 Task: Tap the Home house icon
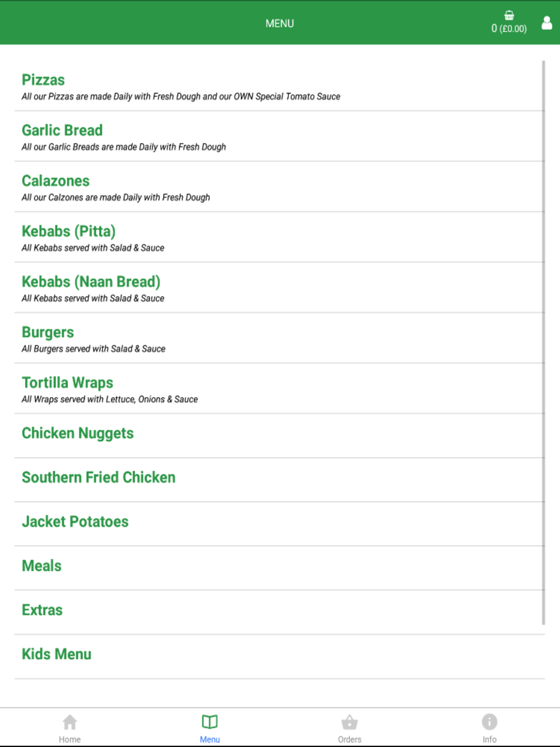pyautogui.click(x=70, y=722)
